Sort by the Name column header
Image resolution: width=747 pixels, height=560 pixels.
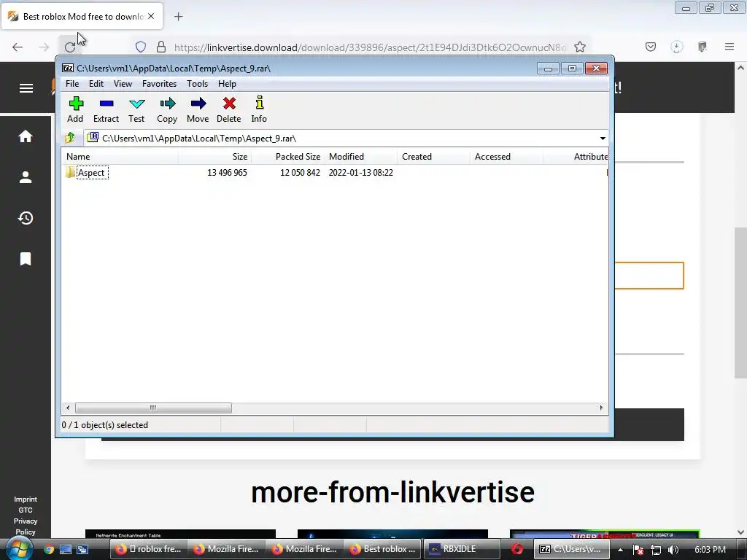(120, 157)
